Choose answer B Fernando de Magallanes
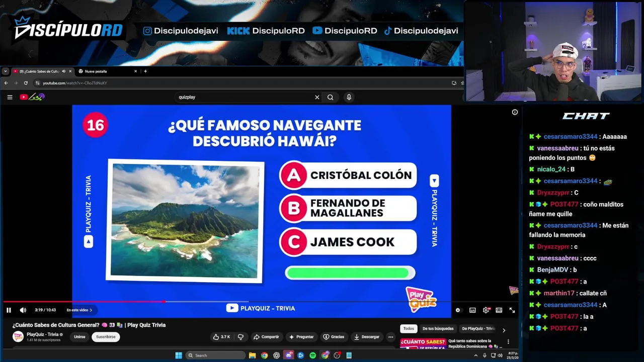 [x=348, y=208]
